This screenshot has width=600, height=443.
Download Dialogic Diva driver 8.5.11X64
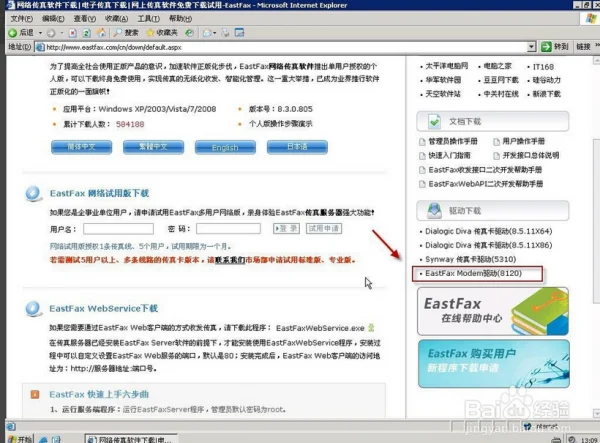coord(489,231)
